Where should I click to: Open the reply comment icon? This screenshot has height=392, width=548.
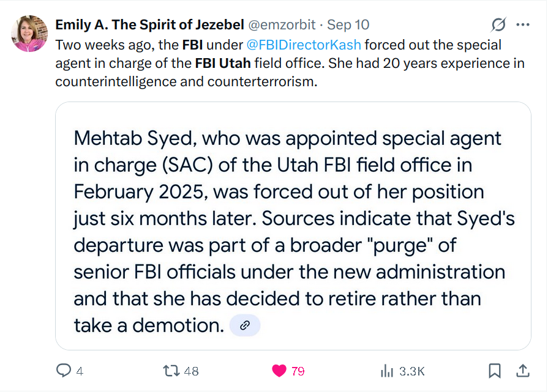(64, 371)
